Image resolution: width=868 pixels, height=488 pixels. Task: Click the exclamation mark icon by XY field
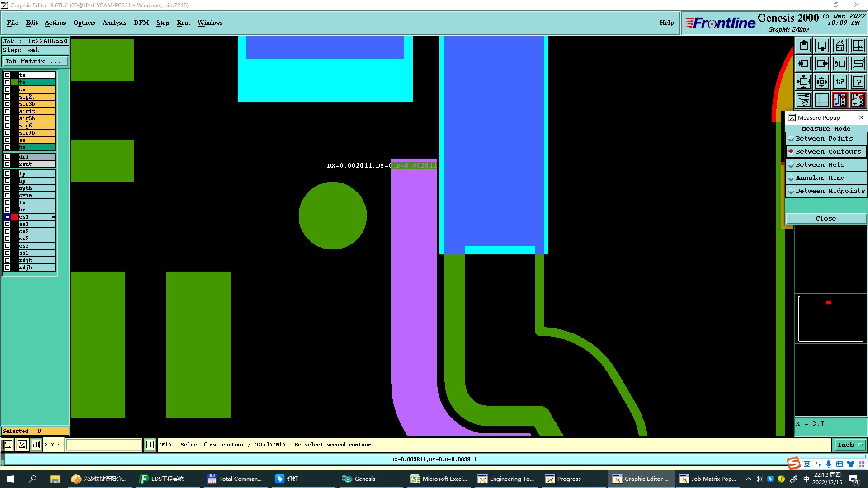tap(150, 445)
